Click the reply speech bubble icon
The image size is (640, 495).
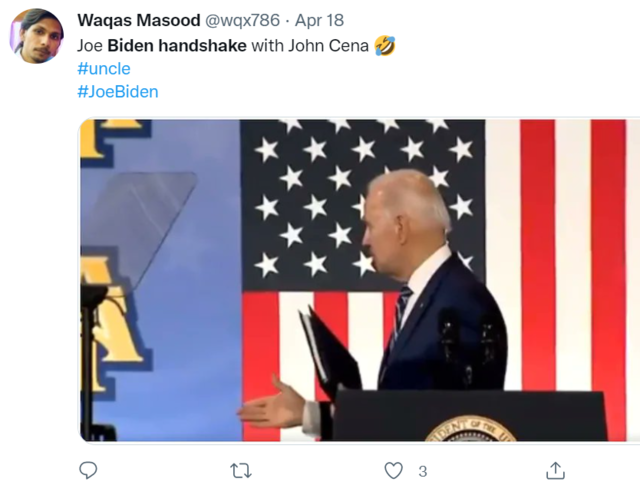(x=88, y=471)
